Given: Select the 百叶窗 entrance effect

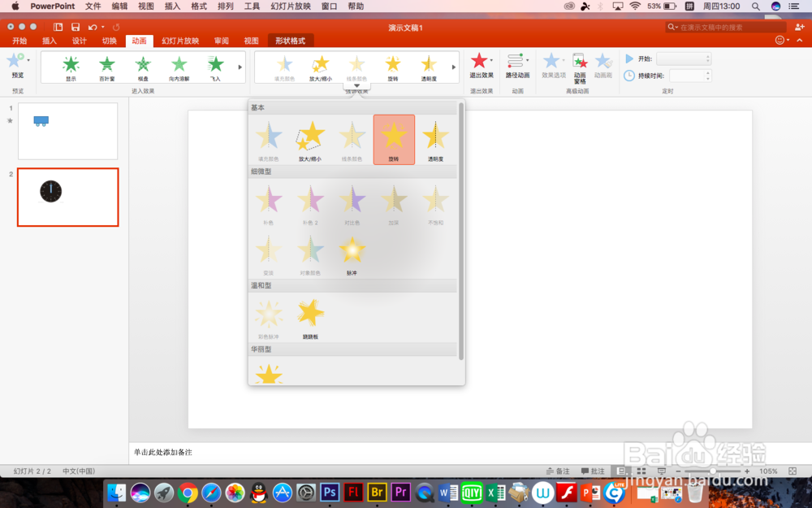Looking at the screenshot, I should click(106, 68).
